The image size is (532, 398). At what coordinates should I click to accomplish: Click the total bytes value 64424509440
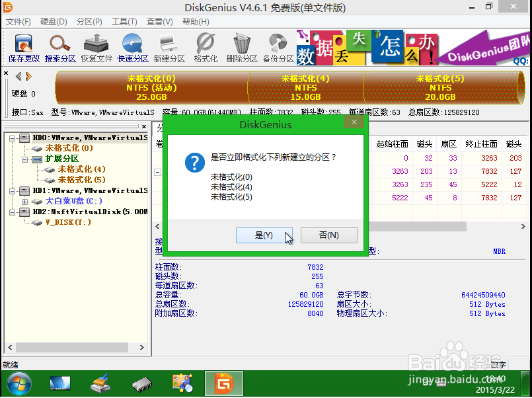[483, 295]
